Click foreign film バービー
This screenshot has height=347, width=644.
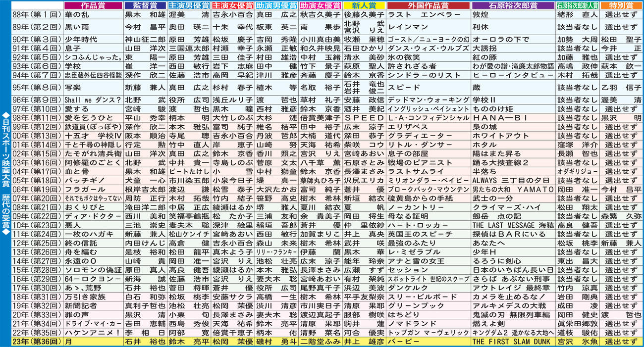404,341
